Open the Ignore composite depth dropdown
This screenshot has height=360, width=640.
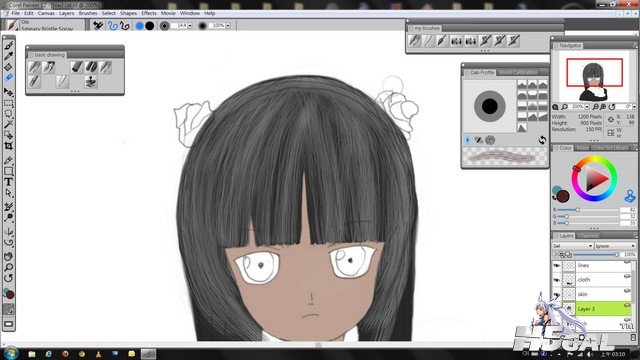[615, 246]
